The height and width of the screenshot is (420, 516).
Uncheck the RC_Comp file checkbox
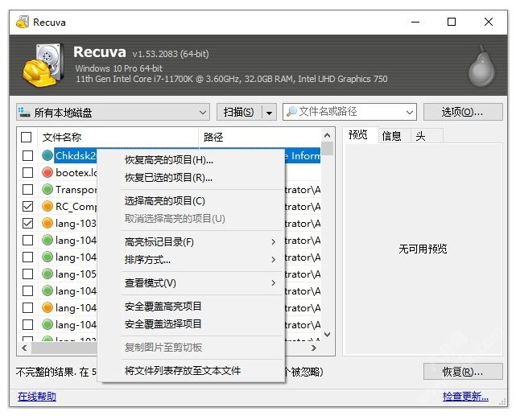point(27,206)
